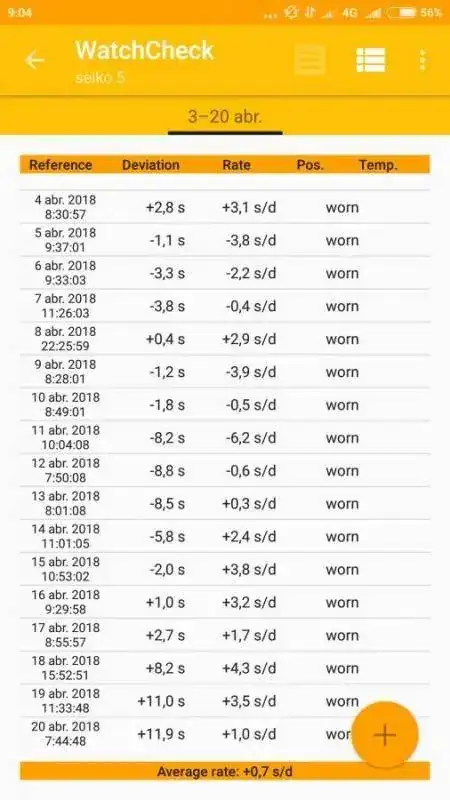Tap the Deviation column header
This screenshot has height=800, width=450.
coord(151,165)
